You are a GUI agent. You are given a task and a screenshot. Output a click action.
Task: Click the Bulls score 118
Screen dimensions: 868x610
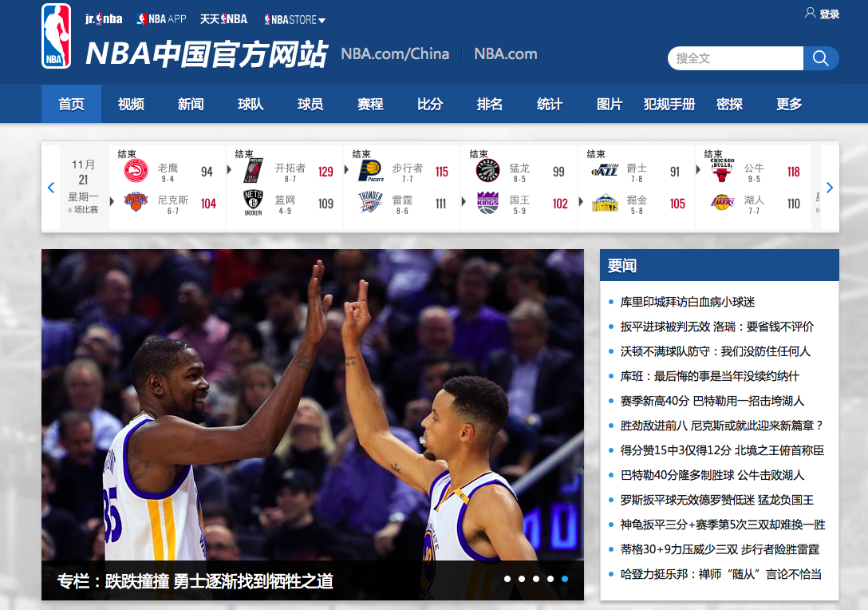click(793, 172)
